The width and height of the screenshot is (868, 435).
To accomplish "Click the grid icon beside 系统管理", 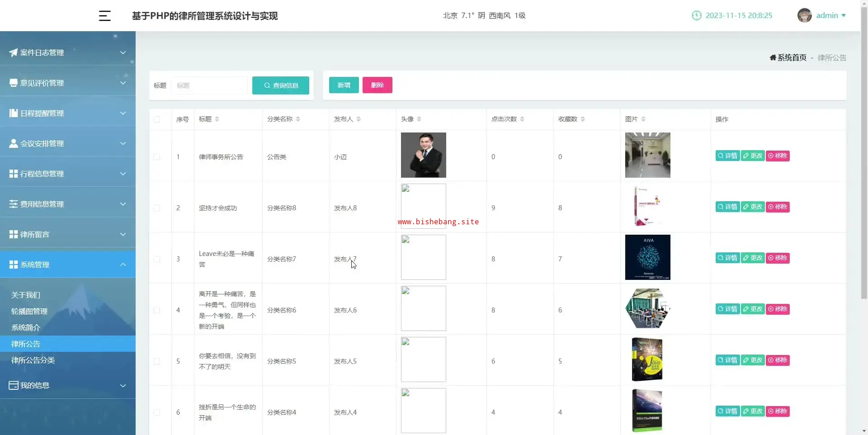I will click(x=14, y=265).
